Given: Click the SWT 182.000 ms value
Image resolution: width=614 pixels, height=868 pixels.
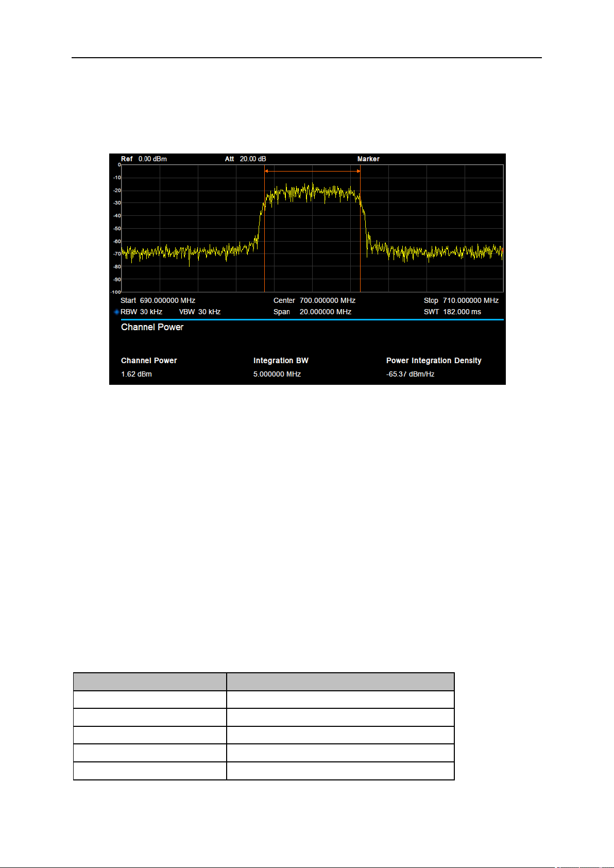Looking at the screenshot, I should (x=452, y=312).
